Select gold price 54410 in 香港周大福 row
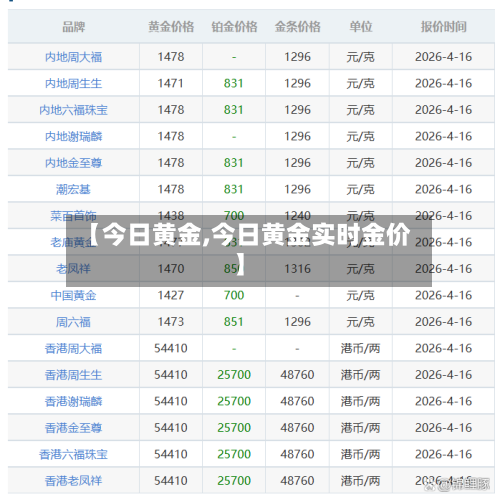This screenshot has width=500, height=502. 171,348
